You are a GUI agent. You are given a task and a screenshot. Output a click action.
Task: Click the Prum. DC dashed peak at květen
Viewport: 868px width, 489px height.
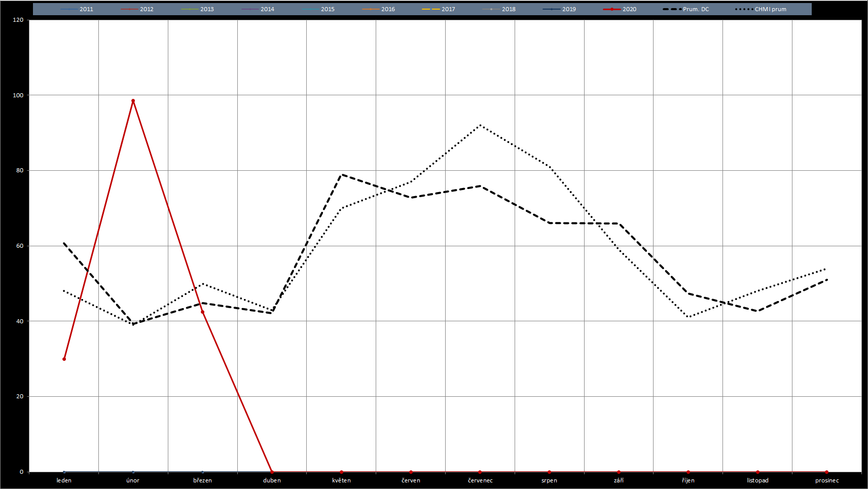point(342,174)
